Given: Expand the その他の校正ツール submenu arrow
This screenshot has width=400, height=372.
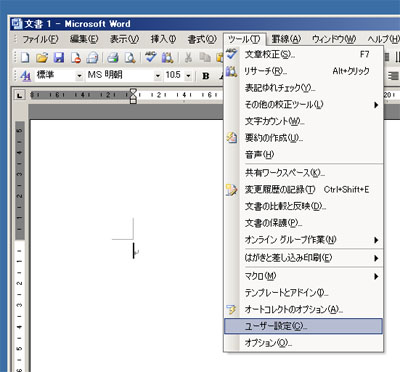Looking at the screenshot, I should point(376,105).
